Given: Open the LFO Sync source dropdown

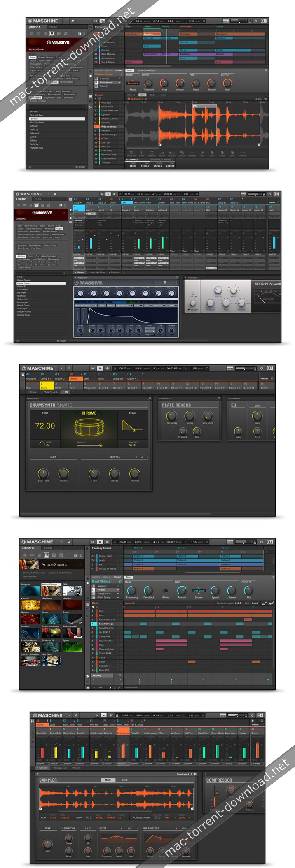Looking at the screenshot, I should pos(199,591).
